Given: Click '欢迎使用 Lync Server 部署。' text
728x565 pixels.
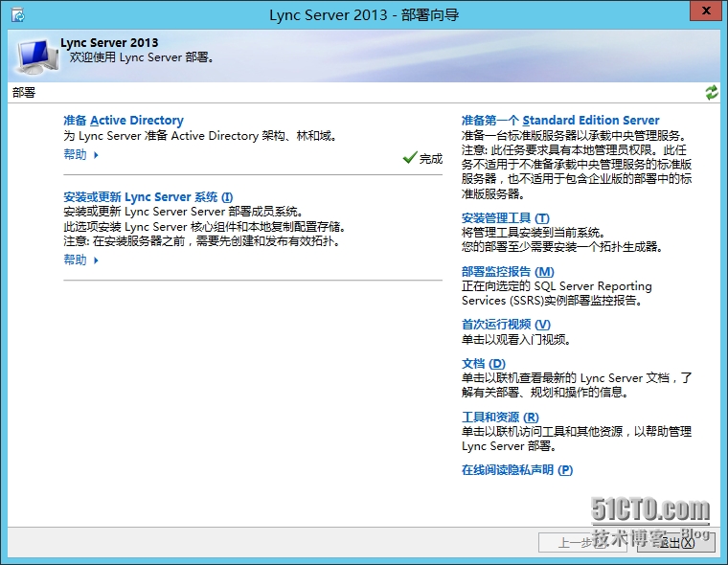Looking at the screenshot, I should 142,57.
